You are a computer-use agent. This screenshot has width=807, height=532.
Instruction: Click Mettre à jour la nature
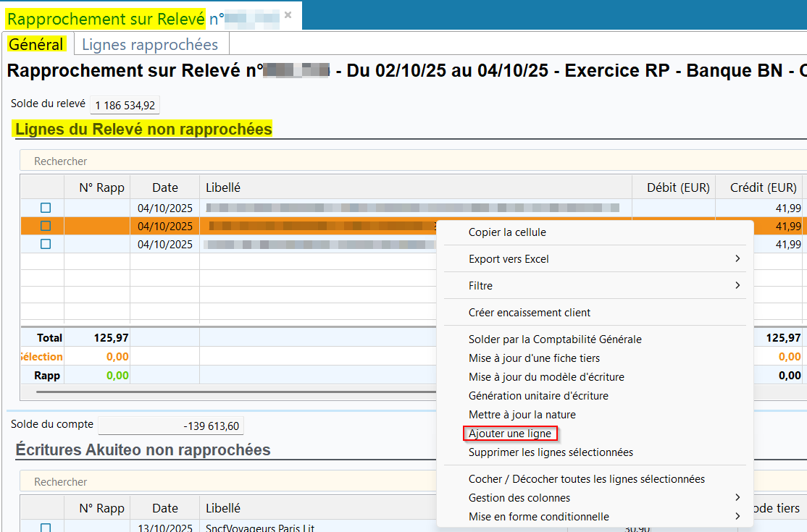coord(522,415)
